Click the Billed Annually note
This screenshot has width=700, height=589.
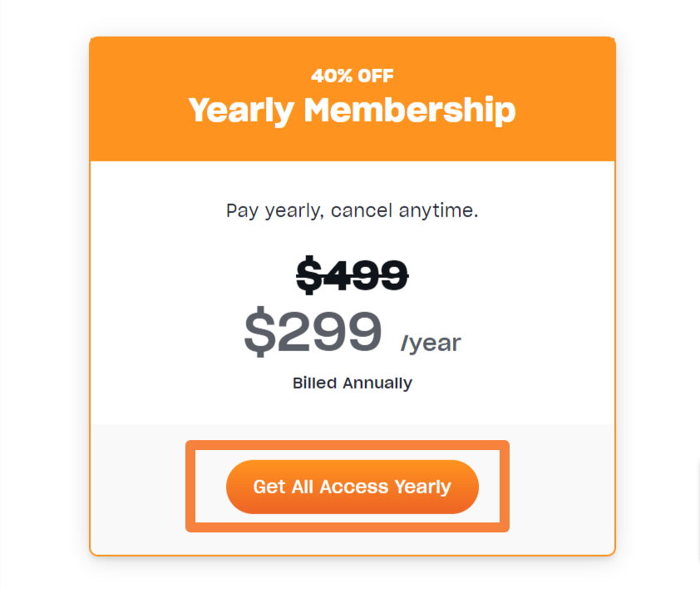(x=352, y=384)
